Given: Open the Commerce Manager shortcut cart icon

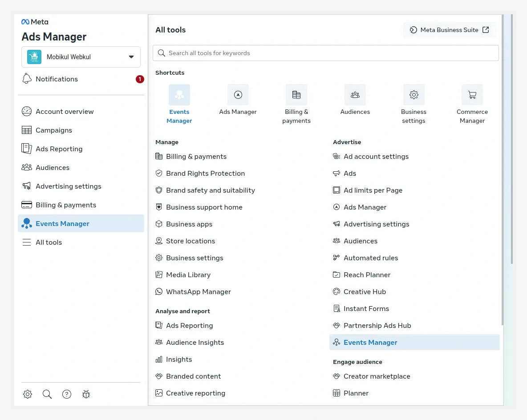Looking at the screenshot, I should (472, 95).
